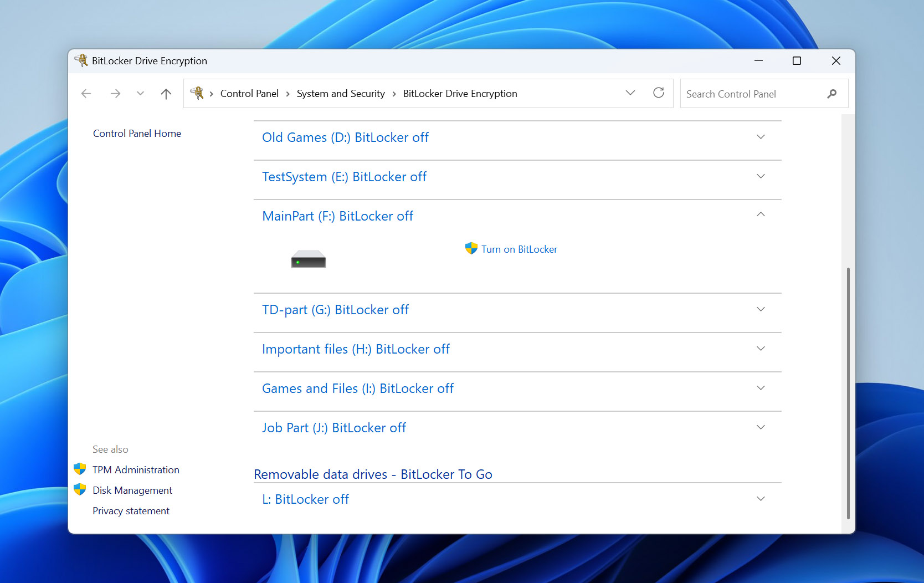Screen dimensions: 924x583
Task: Expand Important files (H:) chevron
Action: (761, 349)
